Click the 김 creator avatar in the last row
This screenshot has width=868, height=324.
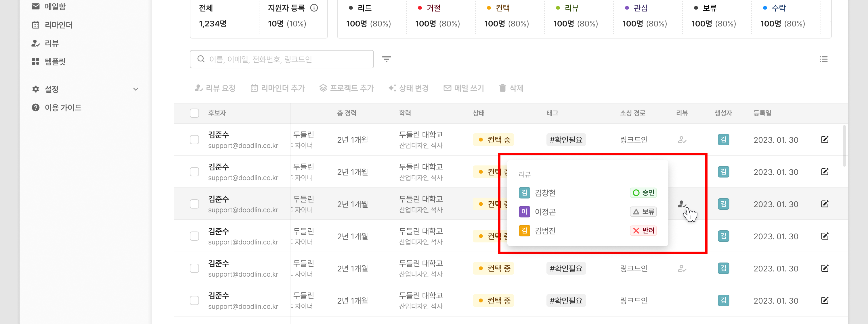723,300
